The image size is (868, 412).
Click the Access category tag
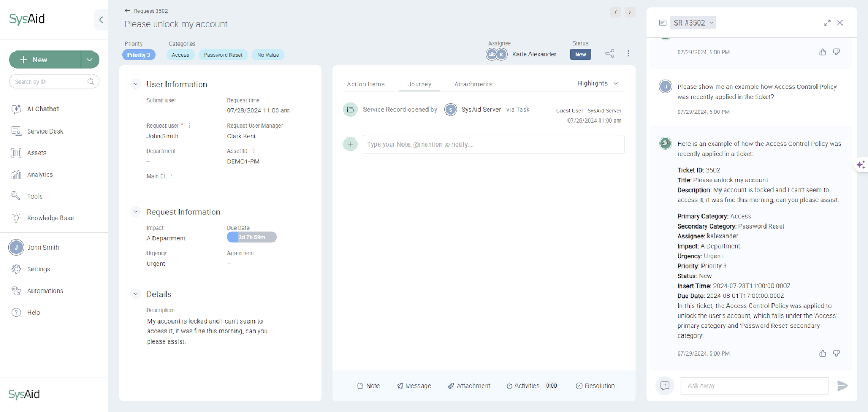180,55
